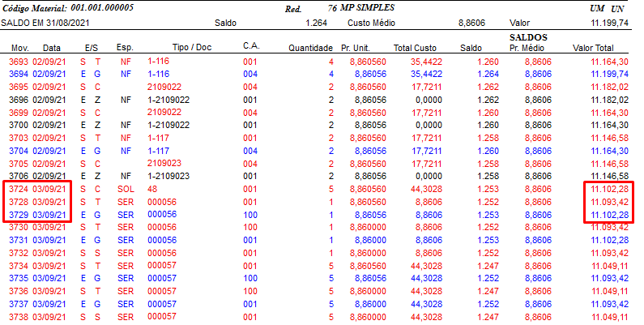The width and height of the screenshot is (644, 325).
Task: Select movement number 3704
Action: pos(19,151)
